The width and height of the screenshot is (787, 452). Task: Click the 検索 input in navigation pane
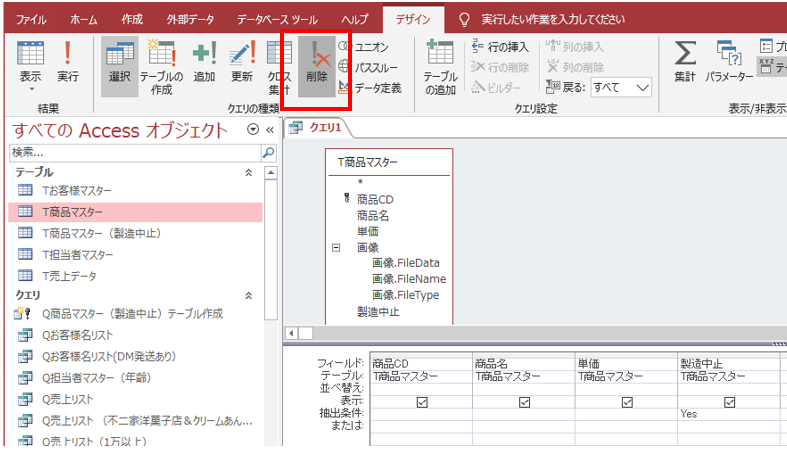point(135,152)
